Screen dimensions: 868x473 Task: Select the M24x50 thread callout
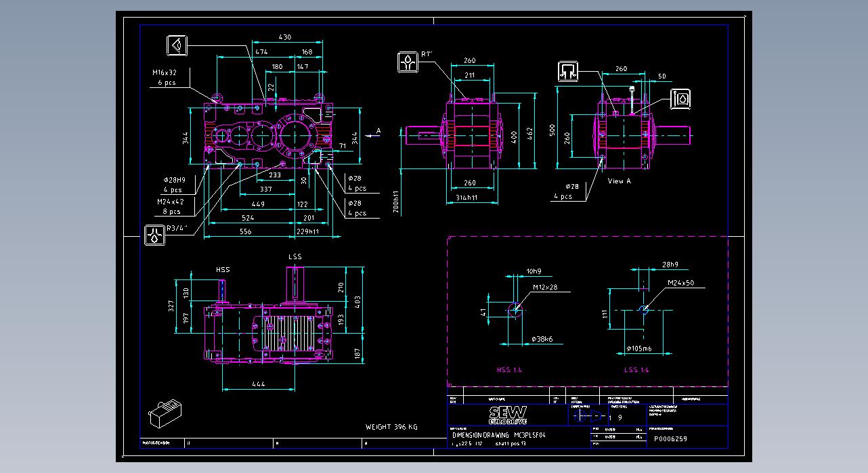tap(680, 282)
